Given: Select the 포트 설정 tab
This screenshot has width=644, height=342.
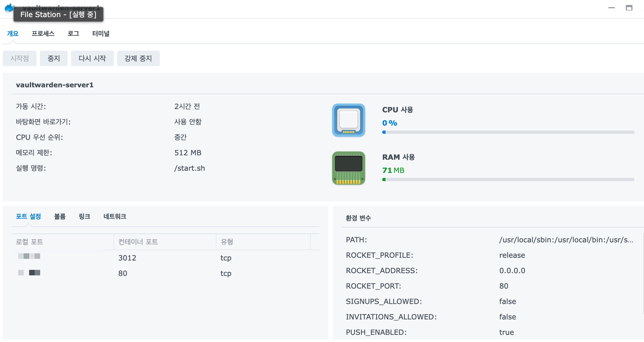Looking at the screenshot, I should [28, 216].
